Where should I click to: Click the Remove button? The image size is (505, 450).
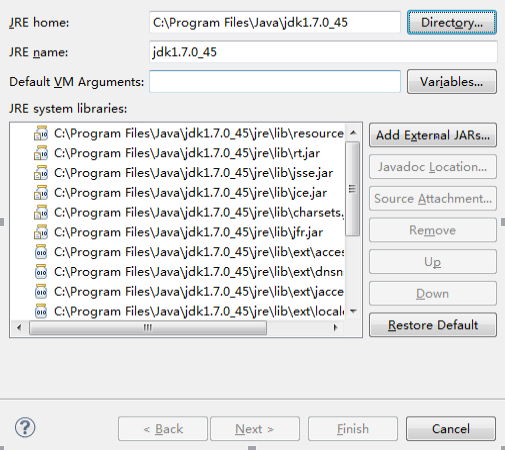pyautogui.click(x=433, y=230)
